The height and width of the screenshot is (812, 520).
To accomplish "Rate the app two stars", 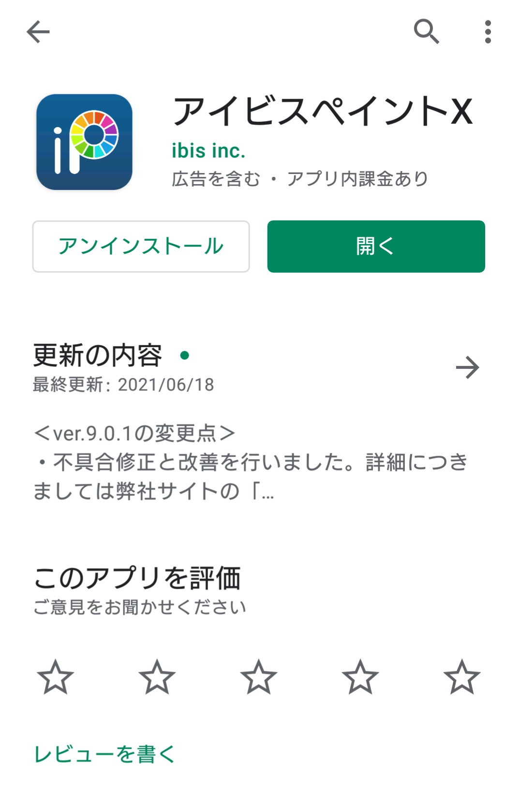I will [157, 677].
